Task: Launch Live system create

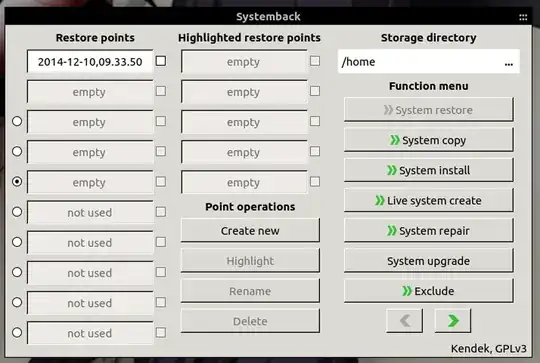Action: (428, 200)
